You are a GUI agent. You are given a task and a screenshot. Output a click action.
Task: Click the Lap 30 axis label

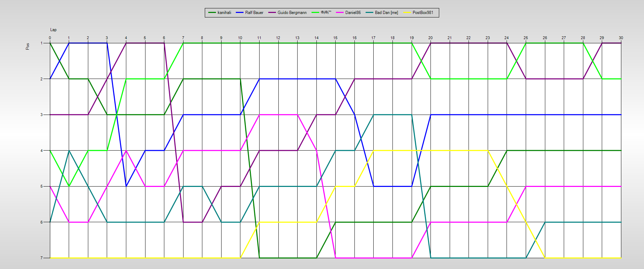click(621, 38)
